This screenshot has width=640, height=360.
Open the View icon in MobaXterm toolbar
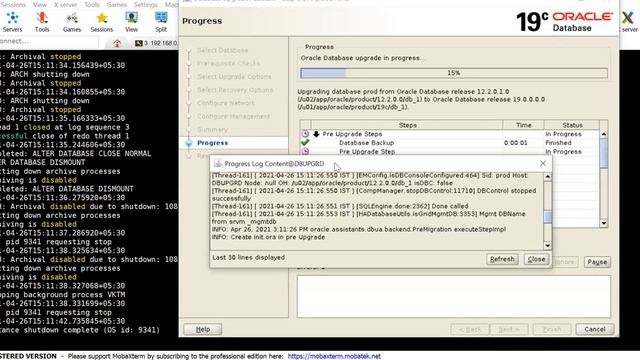(131, 22)
